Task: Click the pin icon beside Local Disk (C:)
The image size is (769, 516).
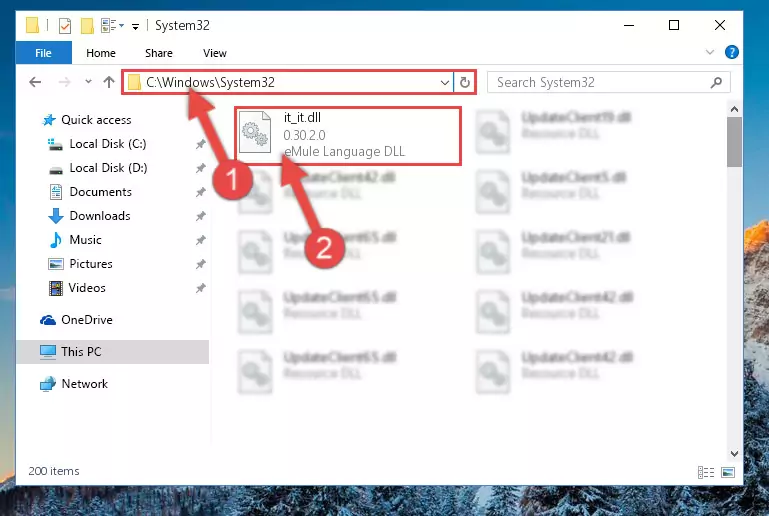Action: point(201,144)
